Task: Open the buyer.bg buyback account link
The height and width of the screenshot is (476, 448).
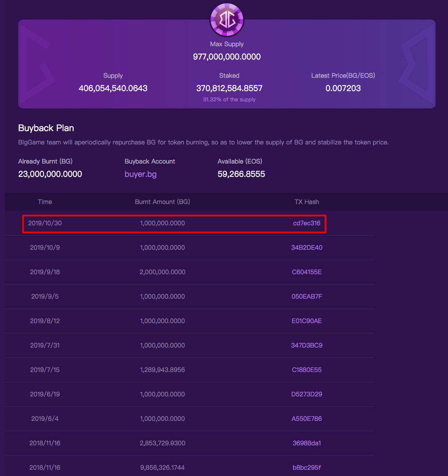Action: coord(140,174)
